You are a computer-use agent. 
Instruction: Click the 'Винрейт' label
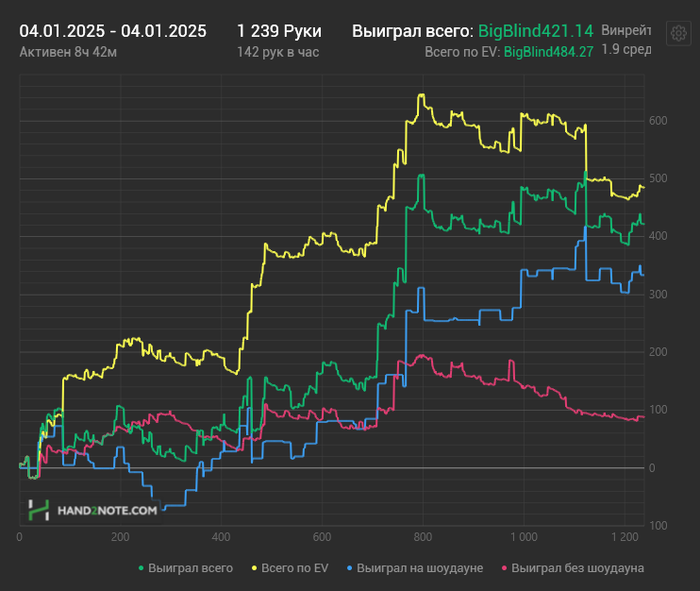click(x=626, y=30)
